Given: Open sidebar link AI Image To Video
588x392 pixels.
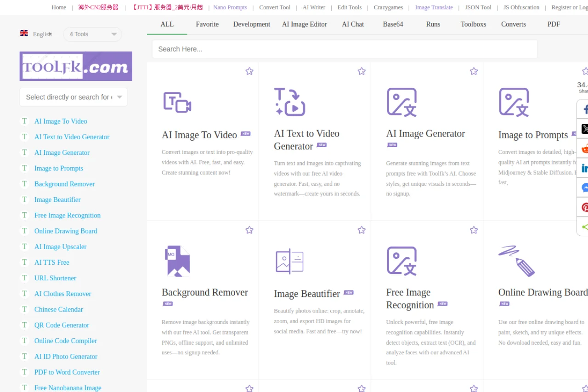Looking at the screenshot, I should click(61, 121).
